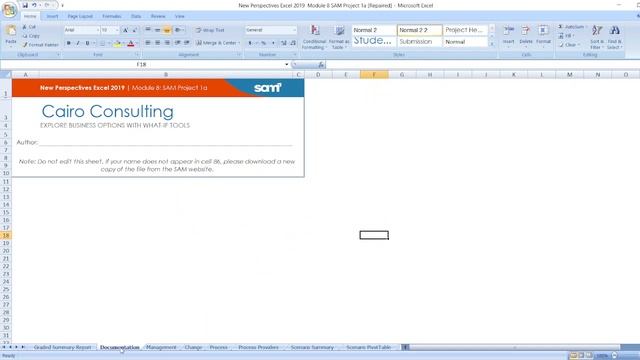
Task: Open the View ribbon tab
Action: point(180,16)
